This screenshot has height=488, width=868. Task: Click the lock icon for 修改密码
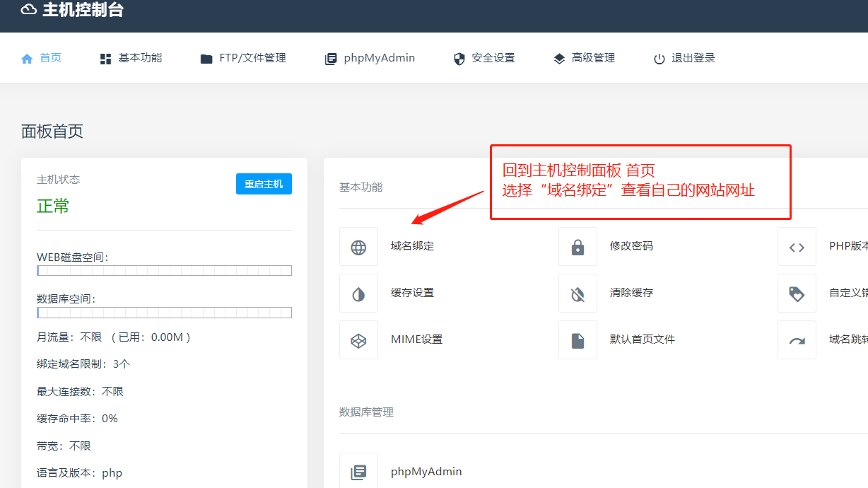(577, 246)
